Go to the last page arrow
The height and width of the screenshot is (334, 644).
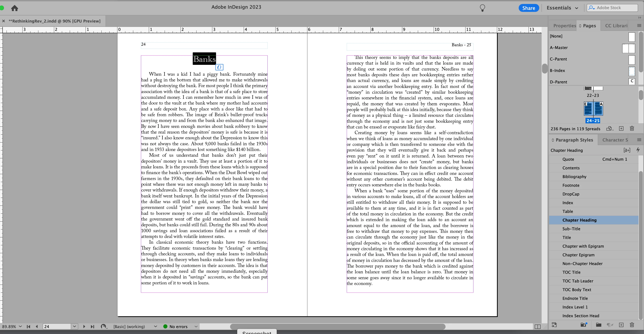click(93, 326)
